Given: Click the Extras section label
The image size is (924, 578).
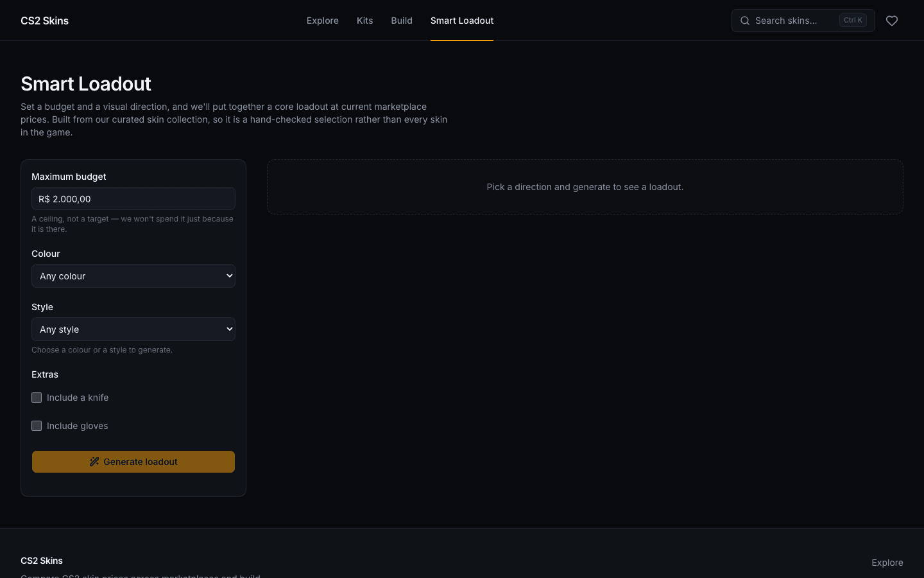Looking at the screenshot, I should (x=45, y=374).
